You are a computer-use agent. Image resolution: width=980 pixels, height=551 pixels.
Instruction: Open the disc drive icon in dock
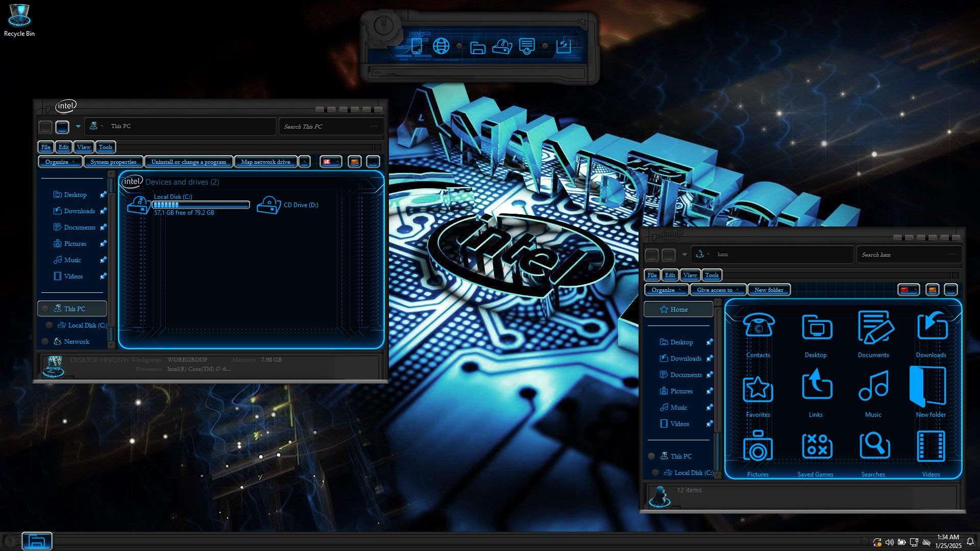pyautogui.click(x=502, y=46)
